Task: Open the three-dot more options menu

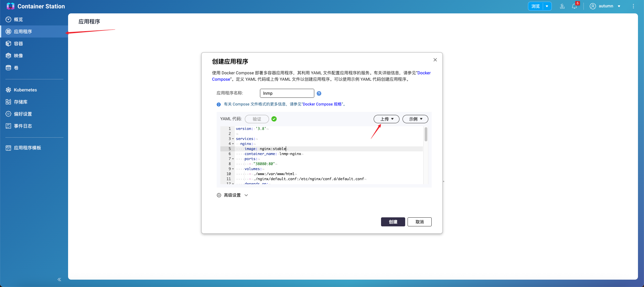Action: pyautogui.click(x=633, y=6)
